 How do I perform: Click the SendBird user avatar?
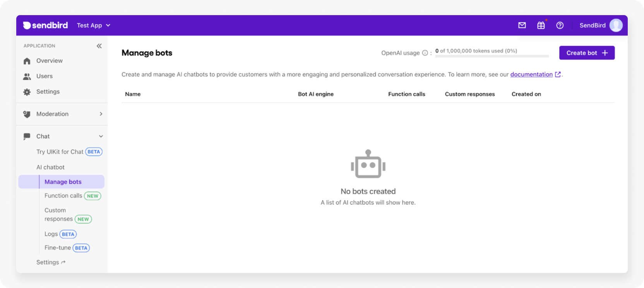point(616,26)
